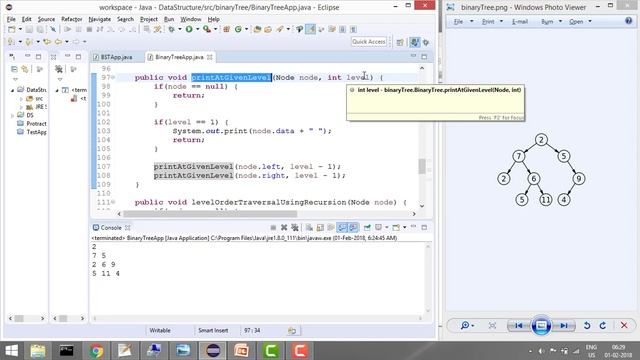Run the program with the green Run button

(x=189, y=29)
